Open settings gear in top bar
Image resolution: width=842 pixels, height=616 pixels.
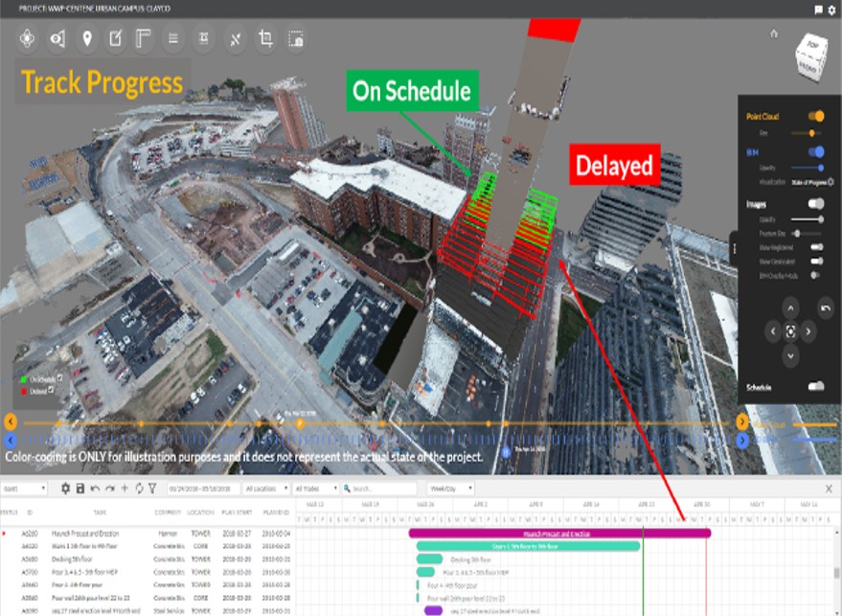tap(832, 9)
